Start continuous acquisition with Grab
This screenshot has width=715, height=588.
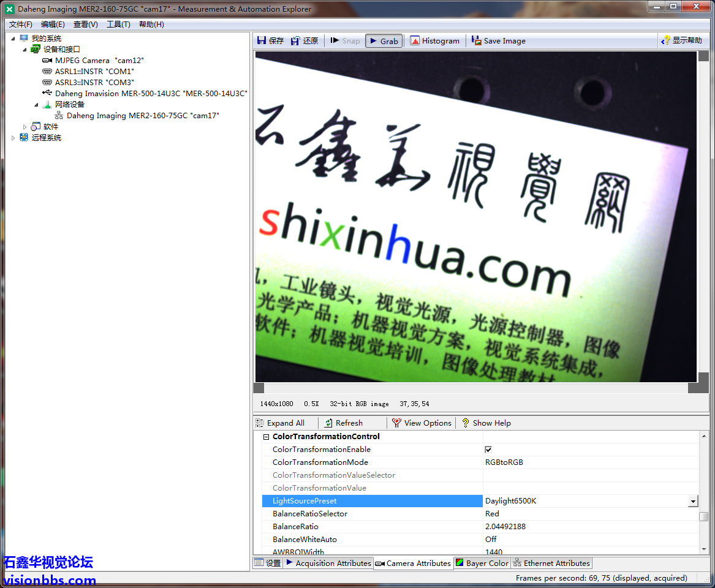tap(384, 41)
